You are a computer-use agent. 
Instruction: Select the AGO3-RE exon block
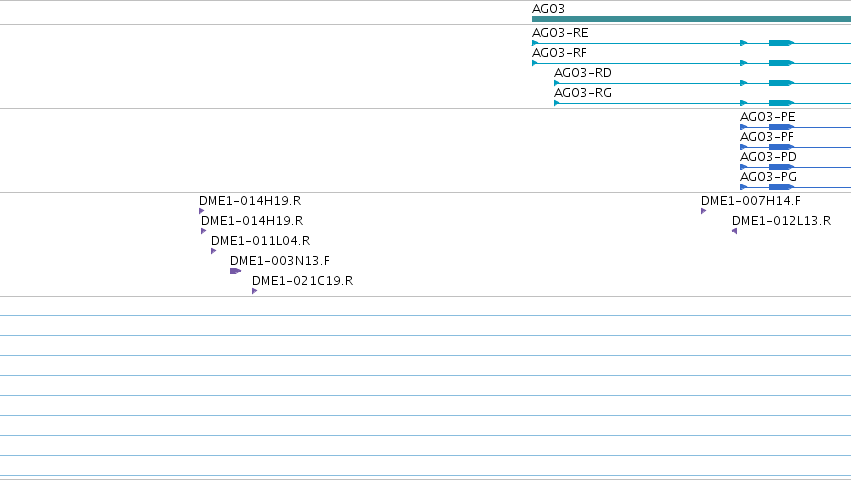coord(781,43)
